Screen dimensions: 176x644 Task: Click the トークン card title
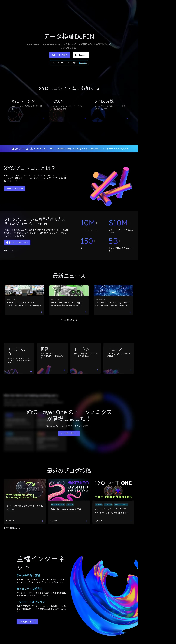click(x=82, y=349)
